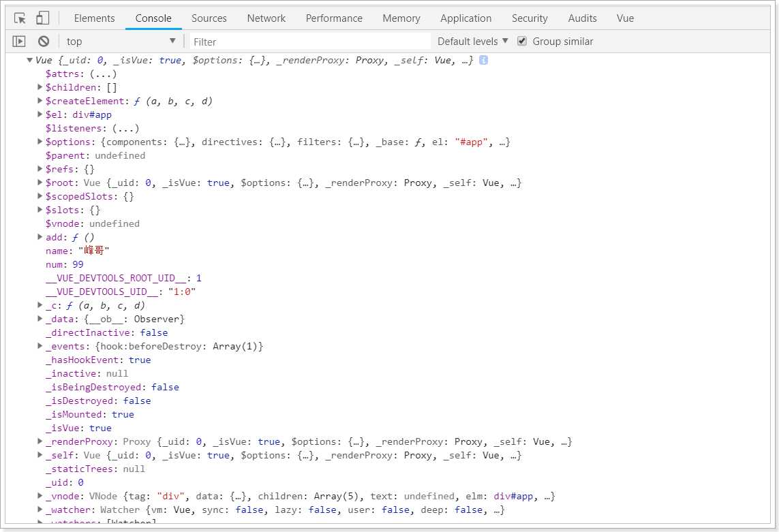The width and height of the screenshot is (779, 532).
Task: Click the _isVue: true row
Action: pyautogui.click(x=78, y=428)
